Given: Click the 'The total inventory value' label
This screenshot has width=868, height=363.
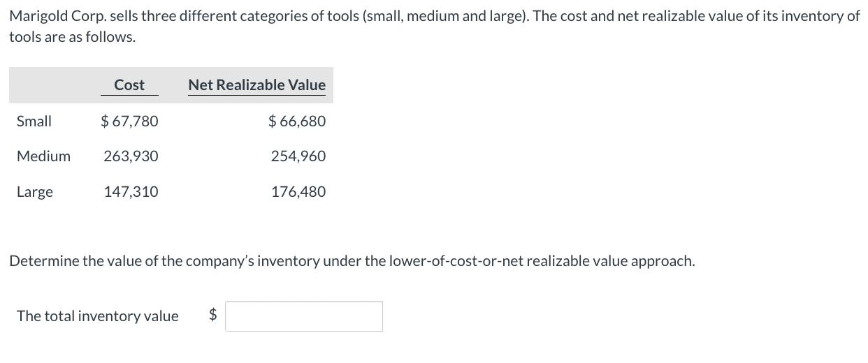Looking at the screenshot, I should 98,316.
